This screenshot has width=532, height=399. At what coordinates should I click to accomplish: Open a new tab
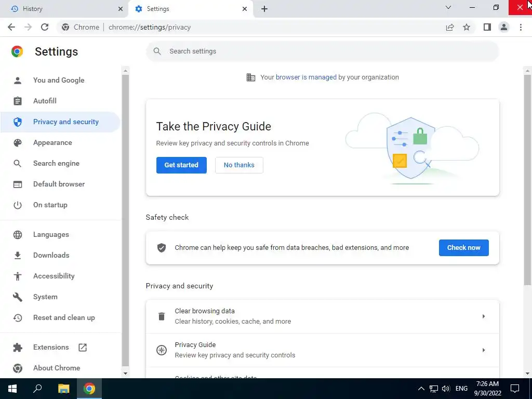(x=264, y=9)
